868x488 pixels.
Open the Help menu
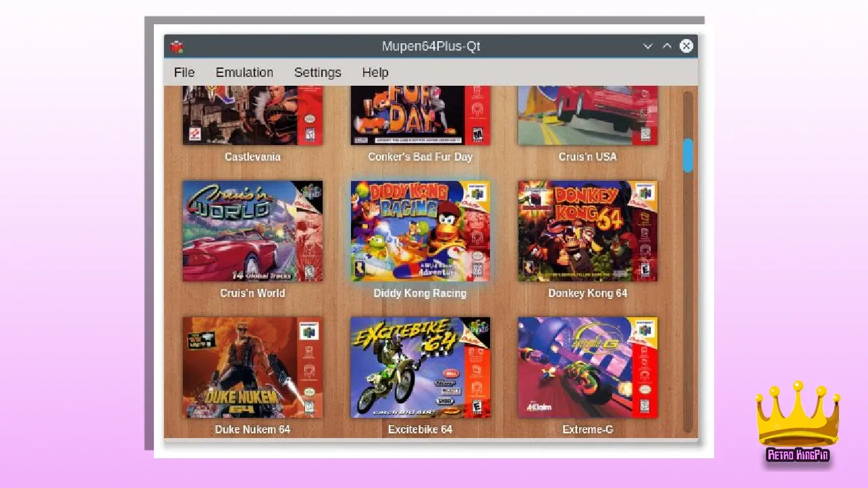click(375, 72)
